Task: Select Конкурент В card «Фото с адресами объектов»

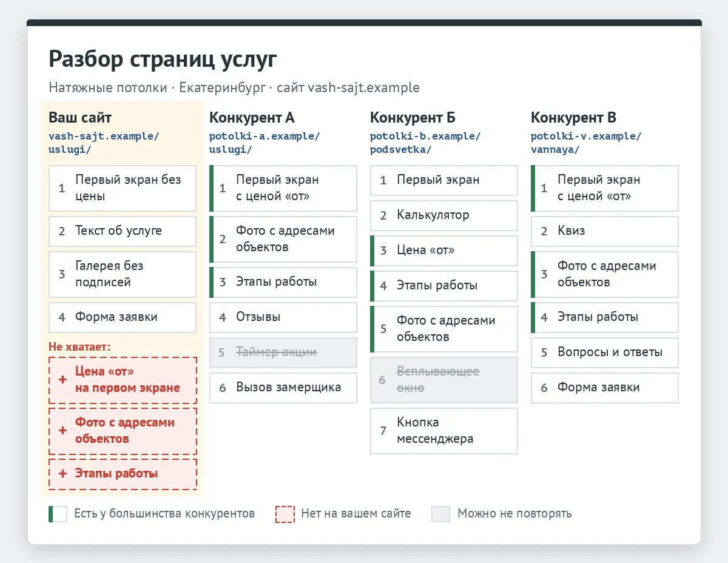Action: [x=605, y=274]
